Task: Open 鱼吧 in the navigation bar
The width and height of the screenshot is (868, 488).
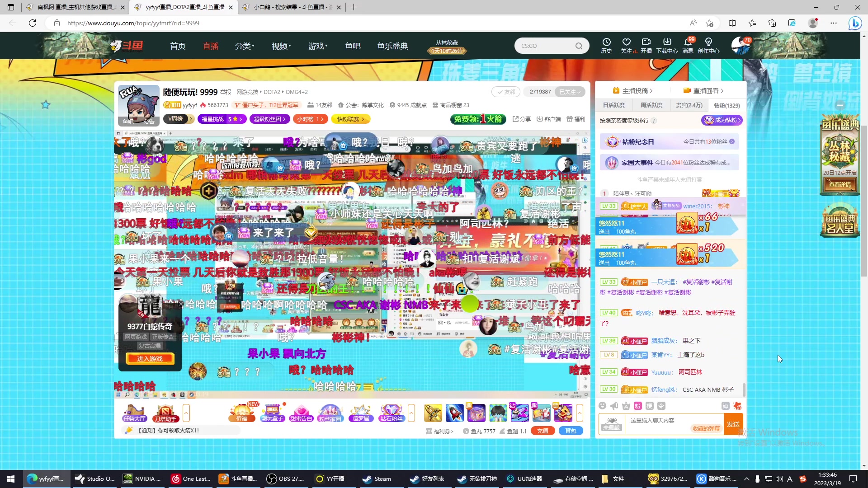Action: click(x=353, y=46)
